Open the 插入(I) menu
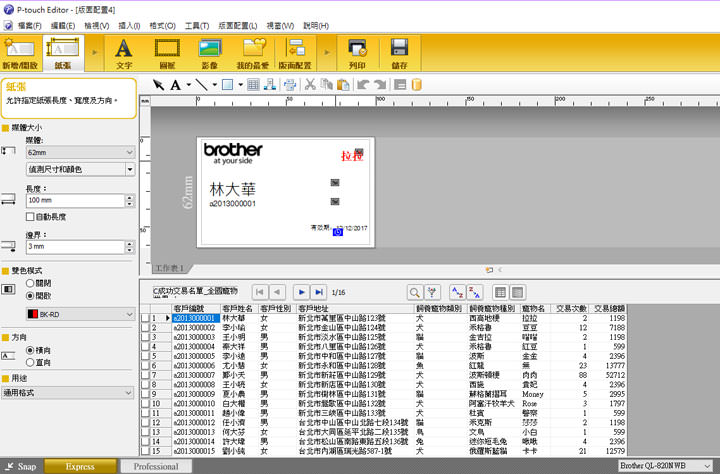The height and width of the screenshot is (474, 720). tap(128, 23)
